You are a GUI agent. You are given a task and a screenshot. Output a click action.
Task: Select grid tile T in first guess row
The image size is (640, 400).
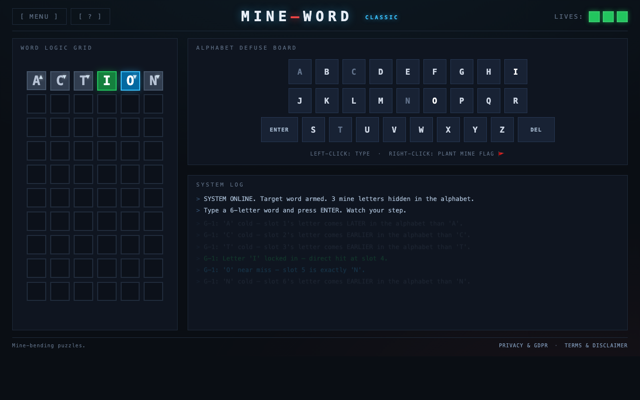(83, 80)
